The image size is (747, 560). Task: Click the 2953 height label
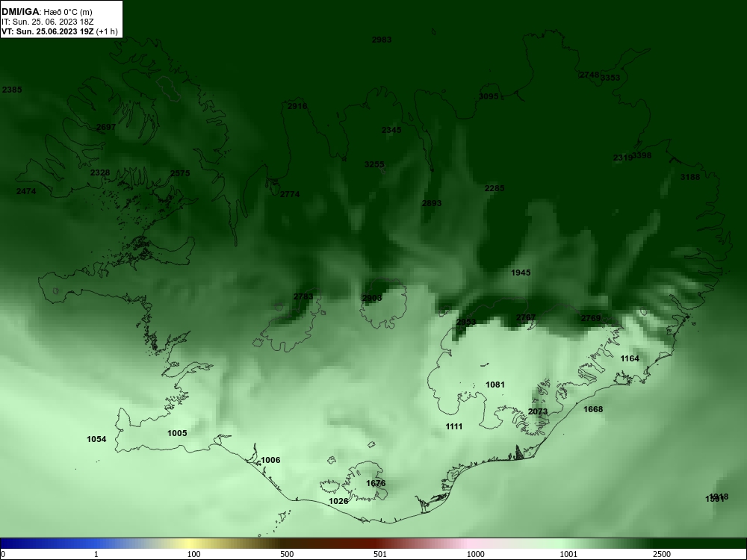pyautogui.click(x=466, y=322)
